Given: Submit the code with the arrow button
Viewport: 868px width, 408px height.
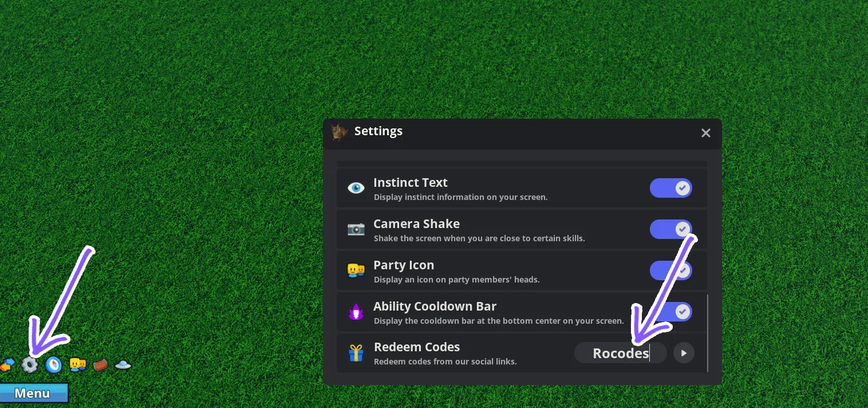Looking at the screenshot, I should [684, 353].
